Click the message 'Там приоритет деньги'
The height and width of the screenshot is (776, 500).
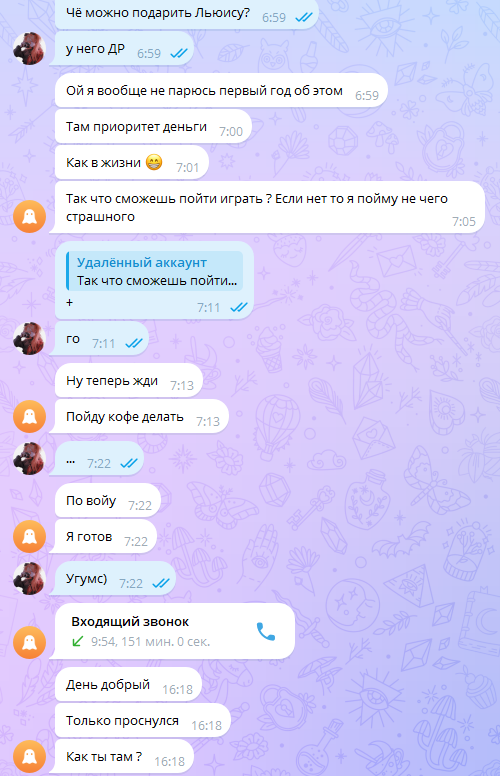pos(153,127)
